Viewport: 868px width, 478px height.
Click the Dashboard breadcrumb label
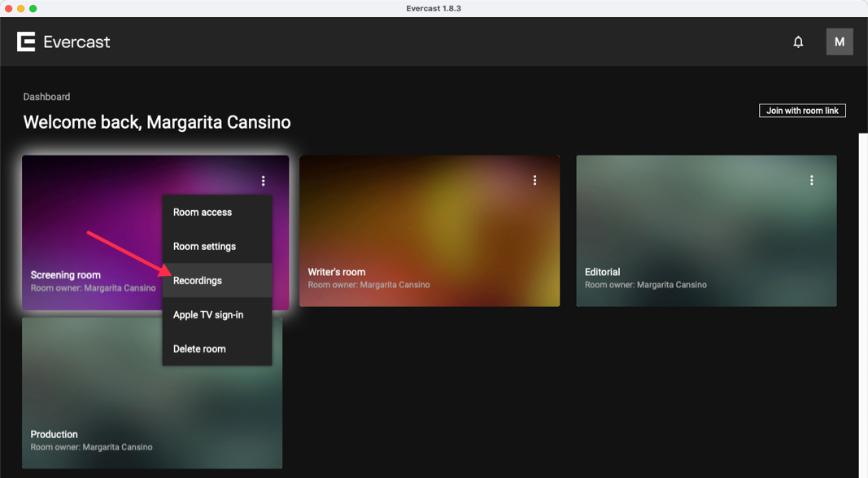[x=46, y=97]
